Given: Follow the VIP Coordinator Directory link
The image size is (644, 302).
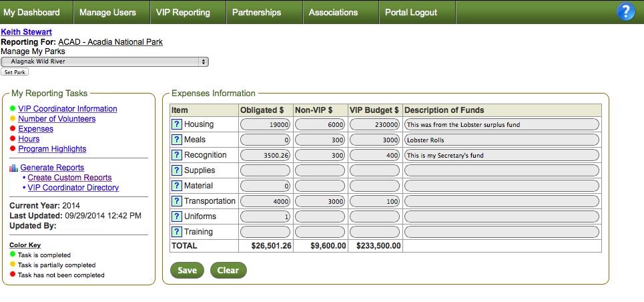Looking at the screenshot, I should (x=73, y=188).
